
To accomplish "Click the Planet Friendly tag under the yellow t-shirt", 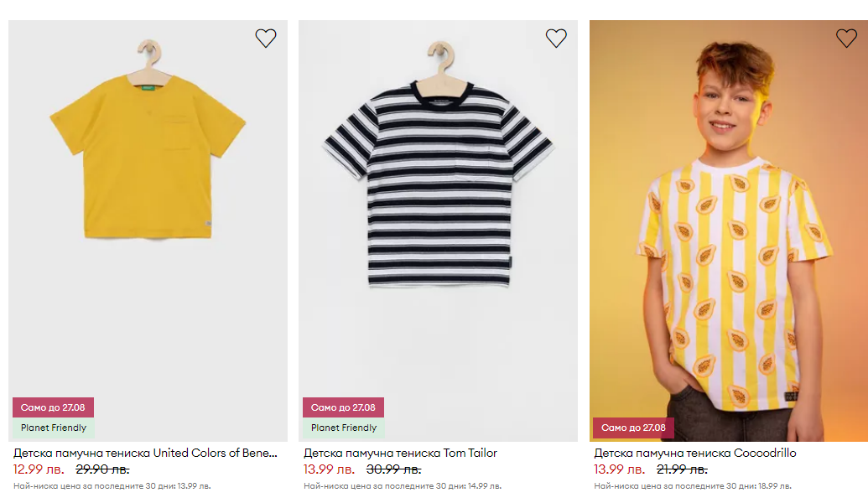I will pos(54,428).
